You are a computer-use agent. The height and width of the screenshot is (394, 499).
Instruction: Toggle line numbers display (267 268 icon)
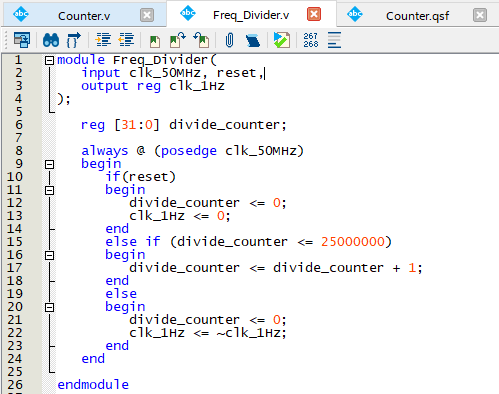[x=311, y=40]
